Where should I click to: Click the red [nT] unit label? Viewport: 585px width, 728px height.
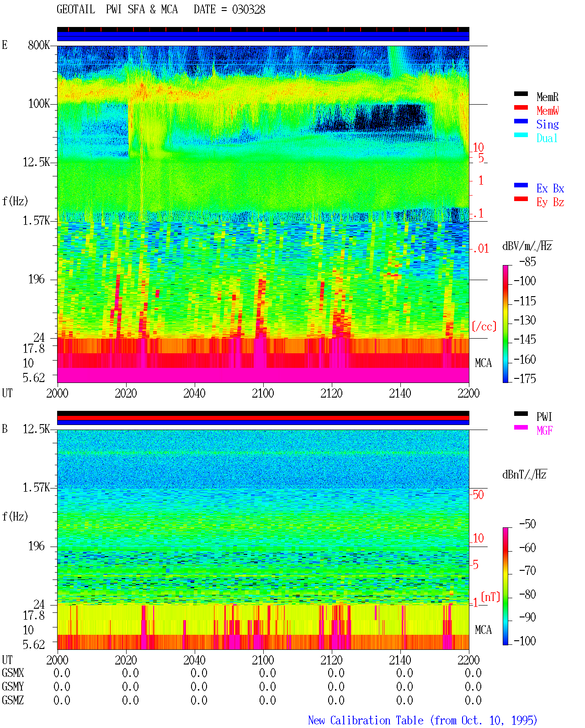point(490,597)
